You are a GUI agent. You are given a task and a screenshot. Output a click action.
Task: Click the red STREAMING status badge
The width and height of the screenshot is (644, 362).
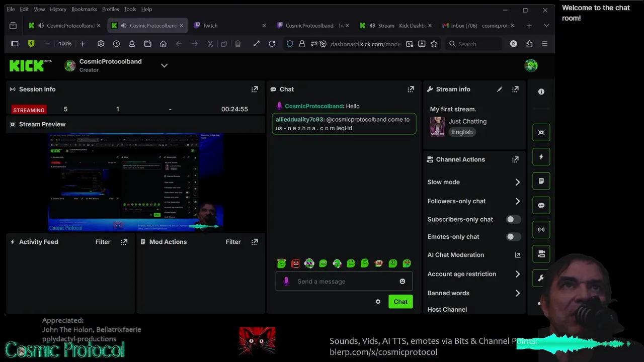[x=29, y=110]
